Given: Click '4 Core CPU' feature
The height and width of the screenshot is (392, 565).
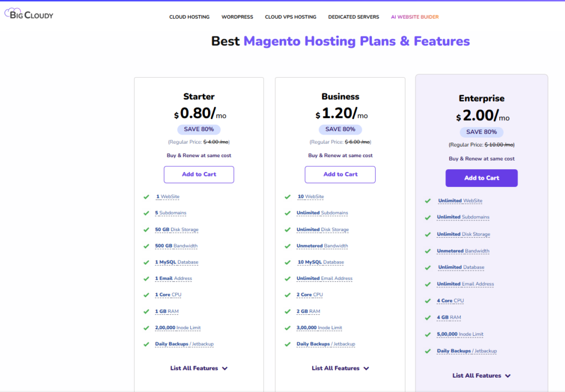Looking at the screenshot, I should coord(450,300).
